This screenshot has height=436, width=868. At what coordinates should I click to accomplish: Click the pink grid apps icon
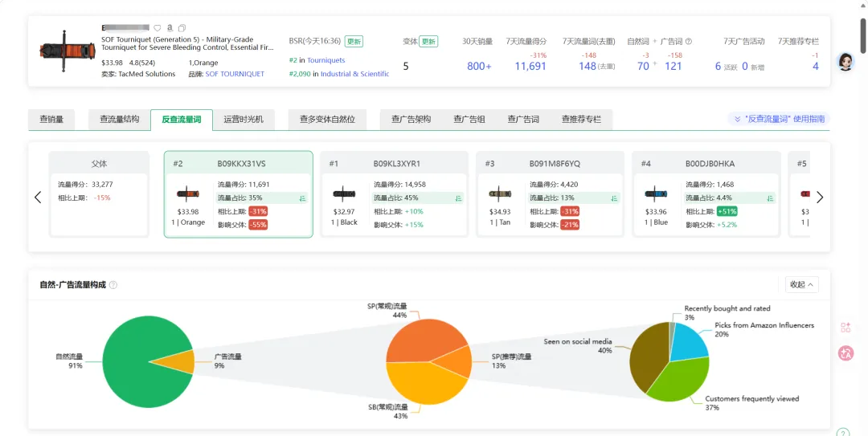pos(845,328)
